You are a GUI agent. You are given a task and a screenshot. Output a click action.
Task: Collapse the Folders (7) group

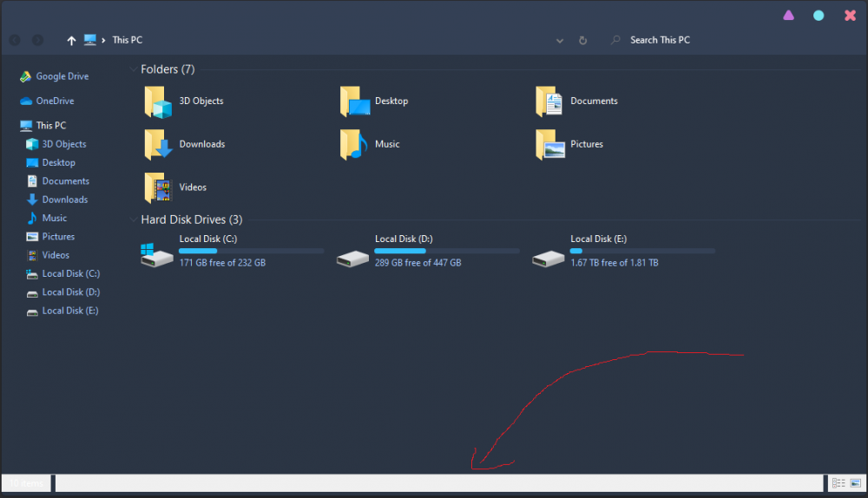point(133,69)
